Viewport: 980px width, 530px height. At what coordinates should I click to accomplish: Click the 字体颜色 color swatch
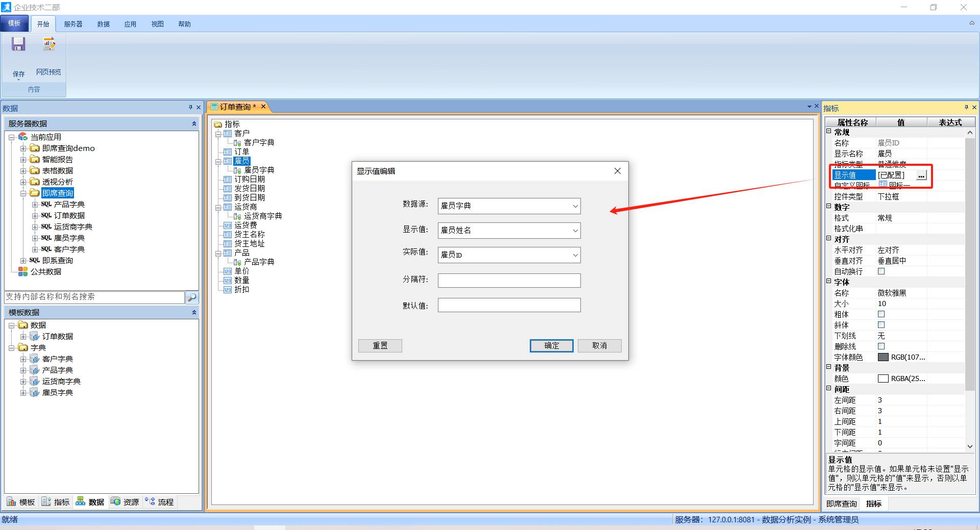point(883,357)
